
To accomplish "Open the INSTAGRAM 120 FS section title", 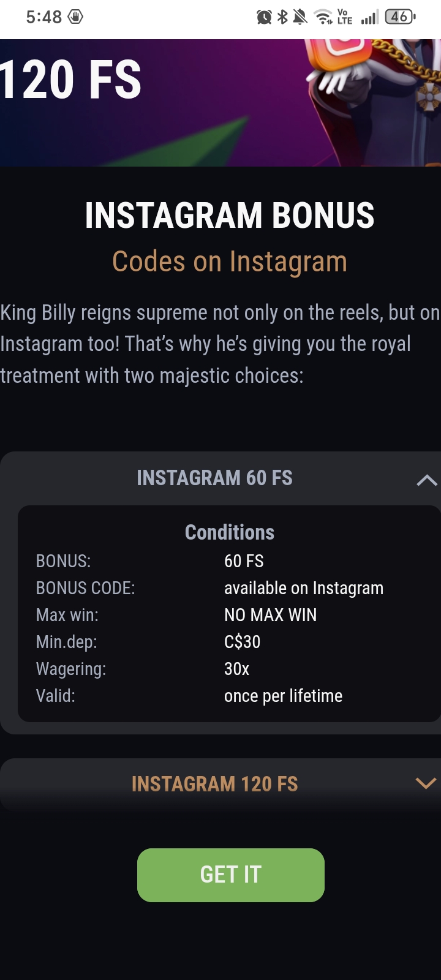I will [x=214, y=784].
